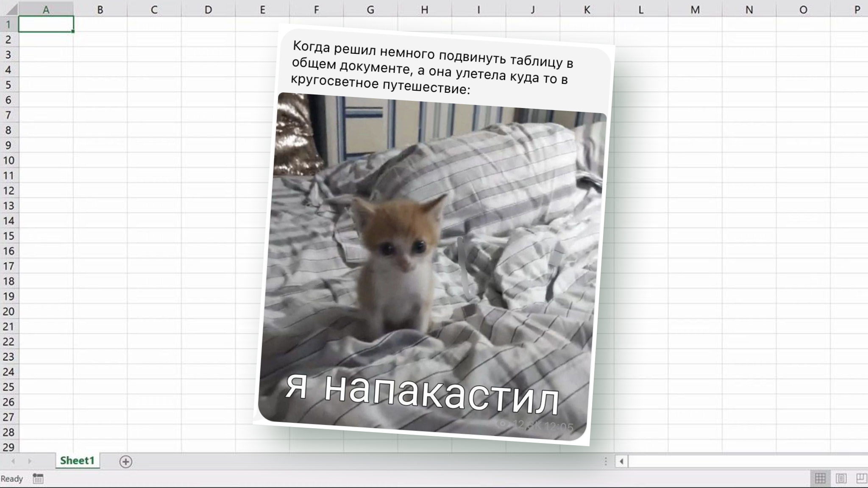
Task: Click the next sheet navigation arrow
Action: coord(29,461)
